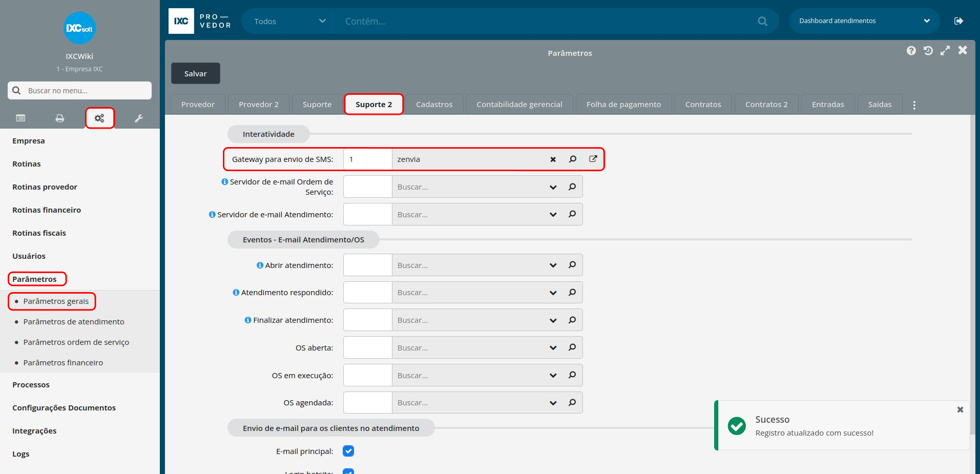980x474 pixels.
Task: Dismiss the Sucesso notification
Action: coord(960,409)
